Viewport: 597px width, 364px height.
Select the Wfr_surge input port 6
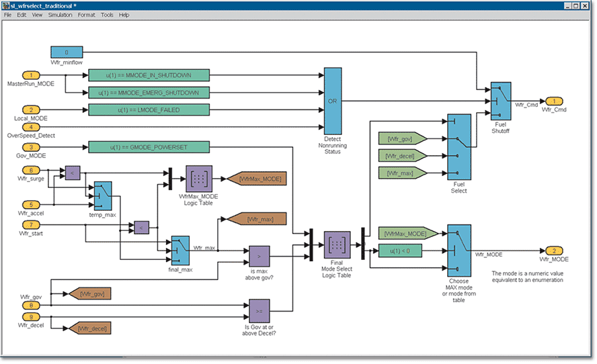(31, 170)
